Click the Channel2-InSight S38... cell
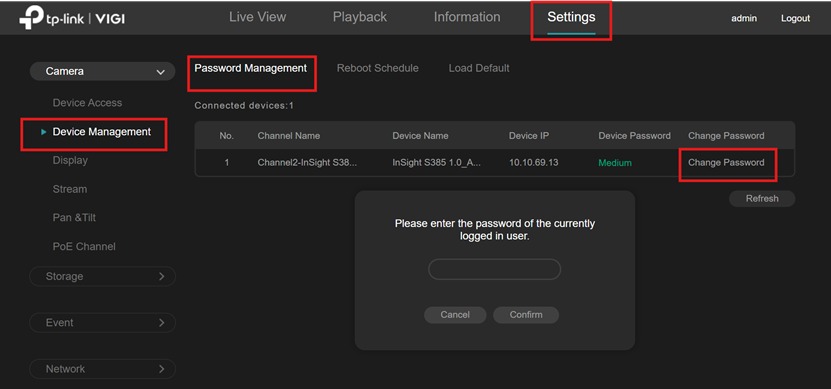Image resolution: width=831 pixels, height=389 pixels. coord(307,163)
